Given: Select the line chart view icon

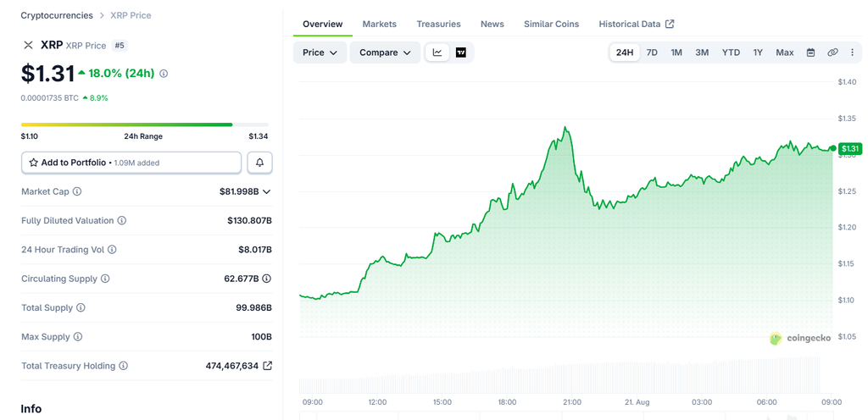Looking at the screenshot, I should tap(437, 52).
